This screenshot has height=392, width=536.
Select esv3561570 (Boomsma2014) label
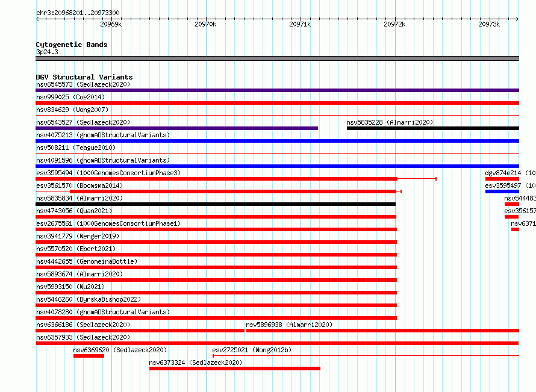79,185
